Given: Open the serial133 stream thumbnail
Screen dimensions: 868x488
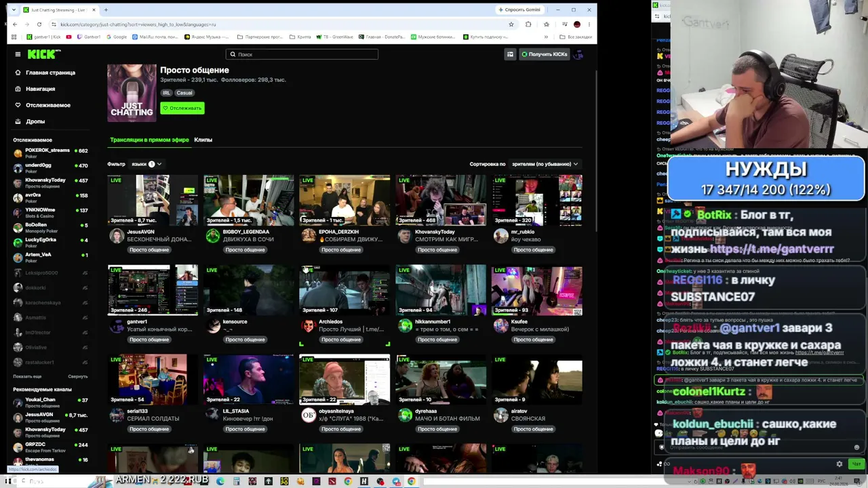Looking at the screenshot, I should tap(153, 380).
